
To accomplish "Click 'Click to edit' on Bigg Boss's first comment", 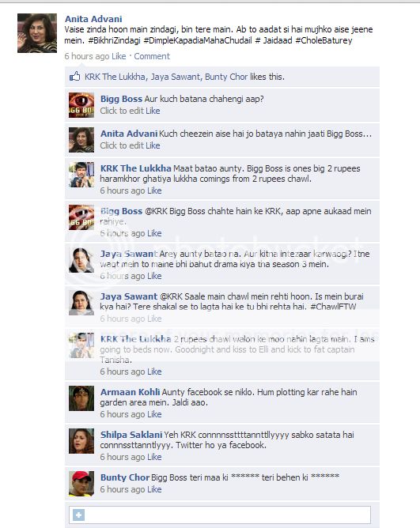I will click(x=122, y=111).
